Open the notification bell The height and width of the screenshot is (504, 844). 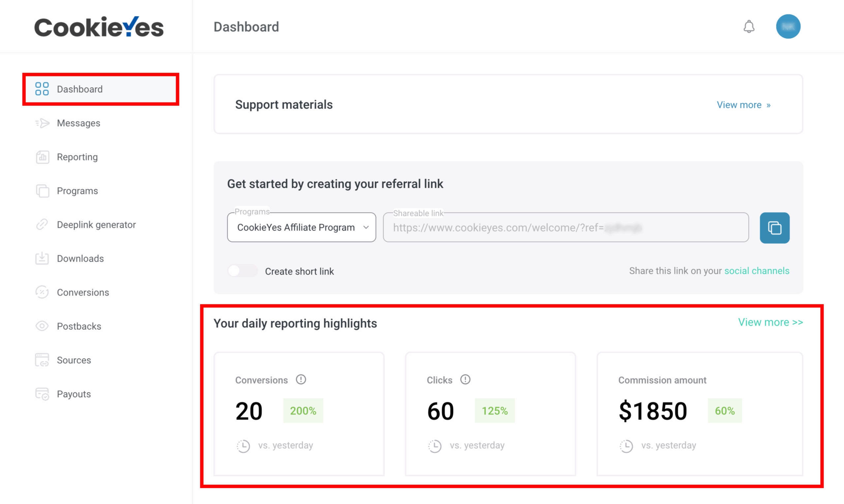coord(749,26)
